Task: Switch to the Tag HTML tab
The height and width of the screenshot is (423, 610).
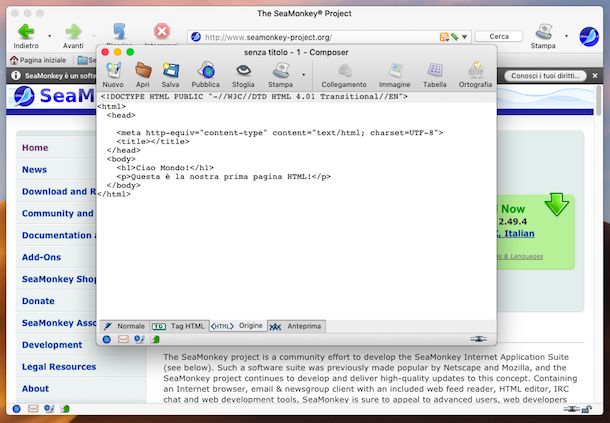Action: click(x=179, y=326)
